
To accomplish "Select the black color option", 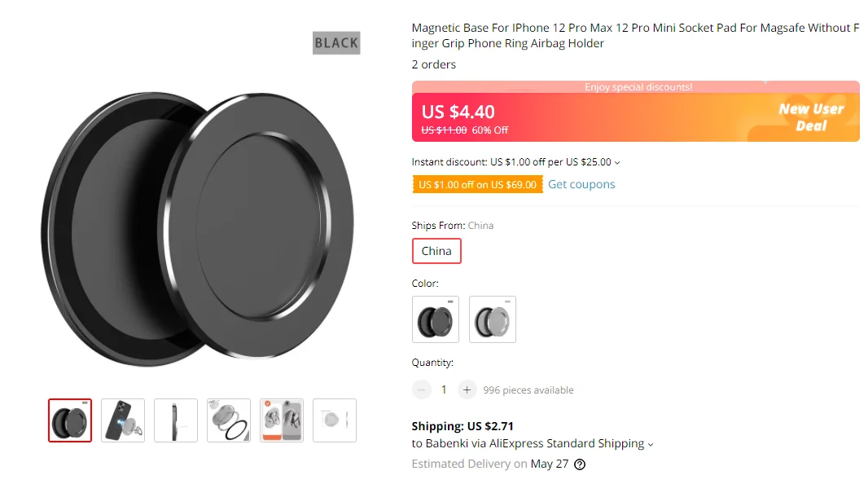I will coord(436,319).
